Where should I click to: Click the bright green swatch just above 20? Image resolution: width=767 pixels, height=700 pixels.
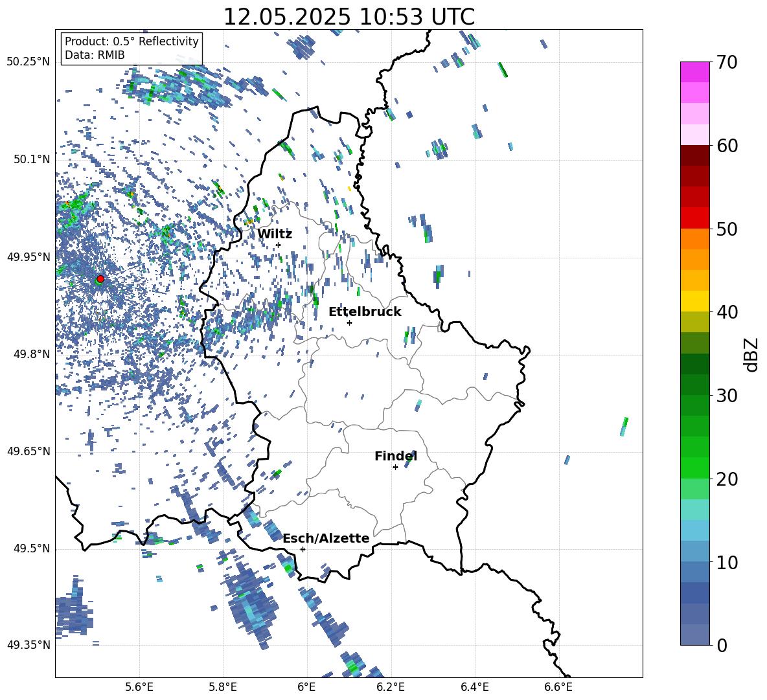[x=695, y=468]
